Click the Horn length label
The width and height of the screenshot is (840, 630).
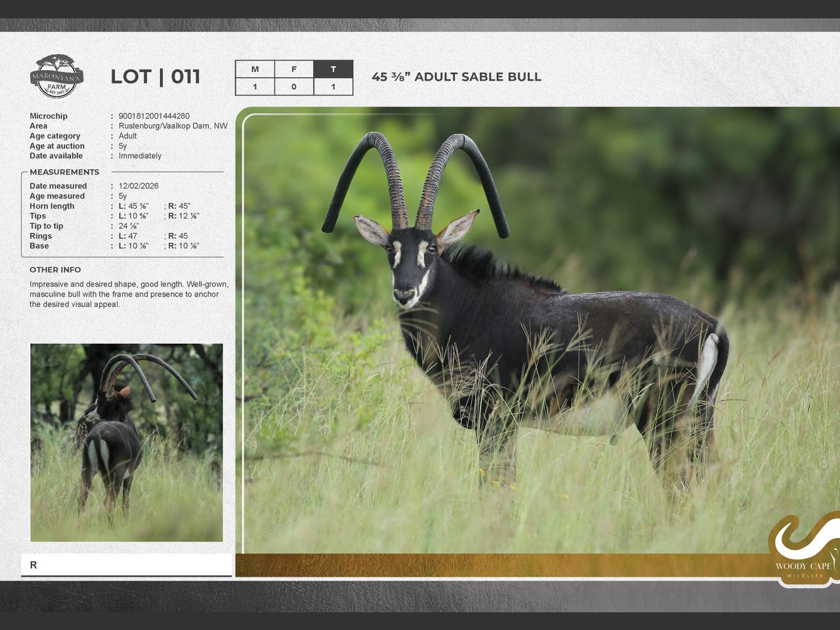click(x=52, y=206)
